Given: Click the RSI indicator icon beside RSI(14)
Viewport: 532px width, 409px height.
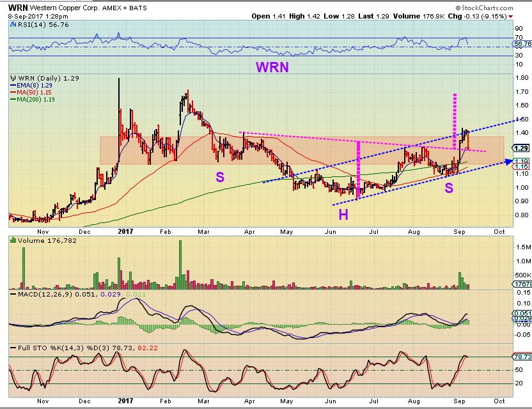Looking at the screenshot, I should coord(13,24).
